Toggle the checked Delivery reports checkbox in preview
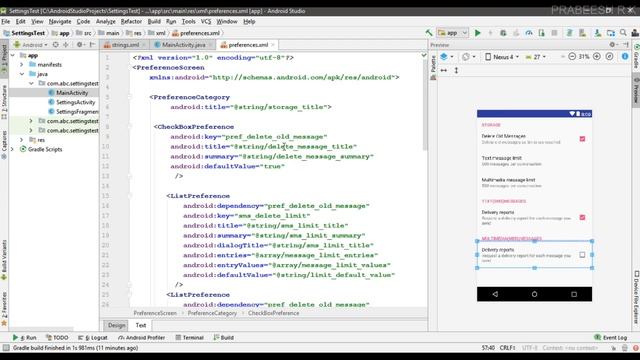Viewport: 640px width, 360px height. pos(582,218)
